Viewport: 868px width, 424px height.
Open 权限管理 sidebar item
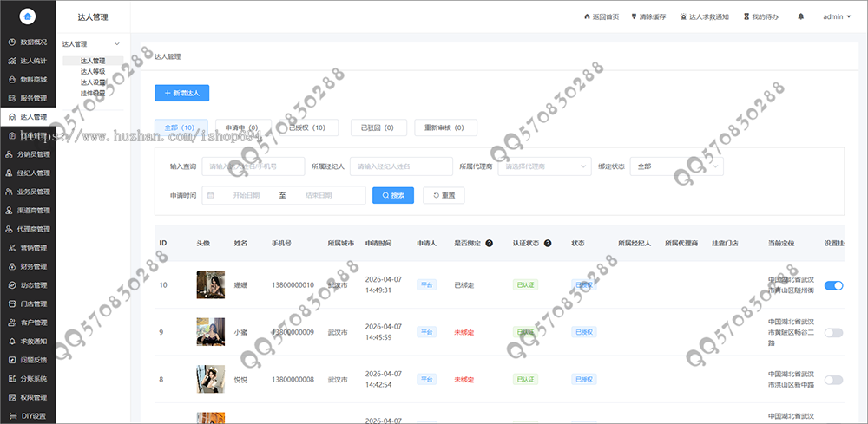pyautogui.click(x=28, y=397)
